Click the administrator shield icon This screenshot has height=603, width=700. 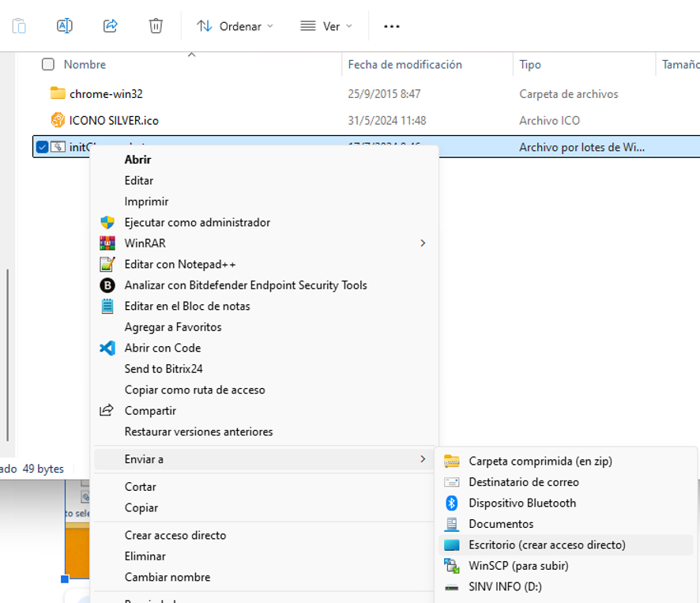pyautogui.click(x=107, y=222)
